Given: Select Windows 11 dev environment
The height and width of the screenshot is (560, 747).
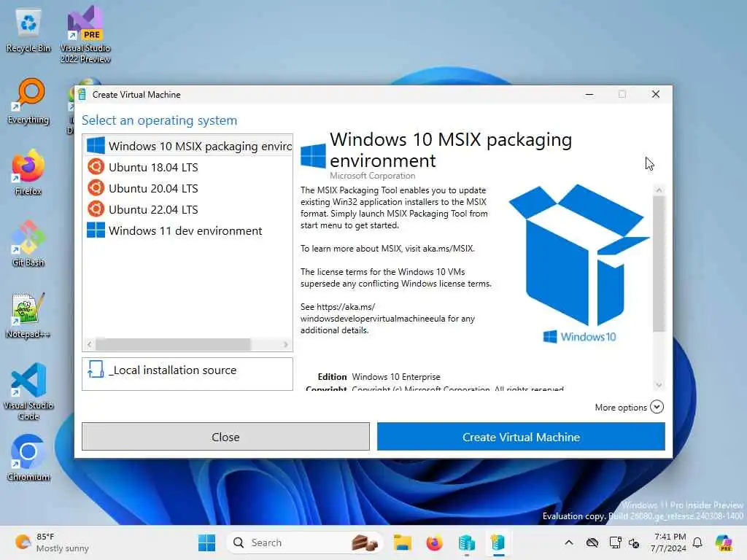Looking at the screenshot, I should coord(187,230).
